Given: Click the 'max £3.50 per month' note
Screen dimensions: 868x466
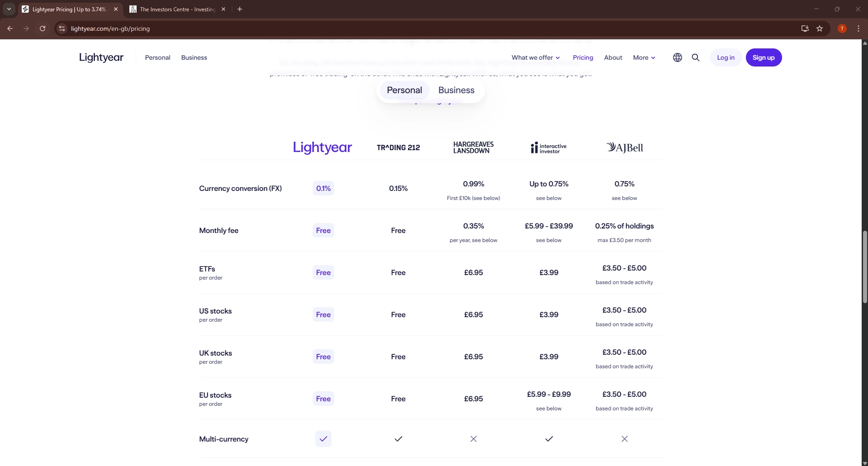Looking at the screenshot, I should coord(624,240).
